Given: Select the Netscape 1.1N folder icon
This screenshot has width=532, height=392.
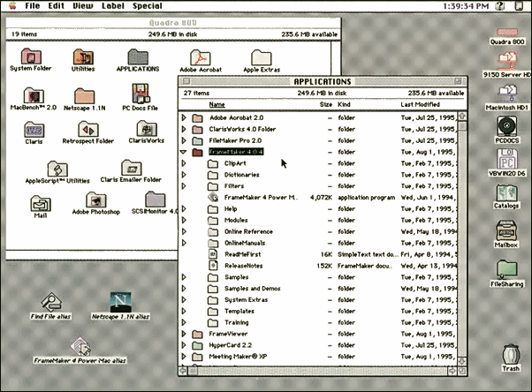Looking at the screenshot, I should click(x=84, y=95).
